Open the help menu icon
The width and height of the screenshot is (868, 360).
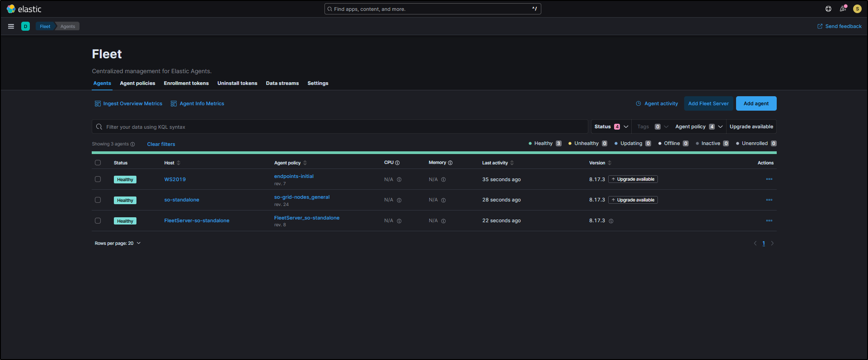(828, 9)
